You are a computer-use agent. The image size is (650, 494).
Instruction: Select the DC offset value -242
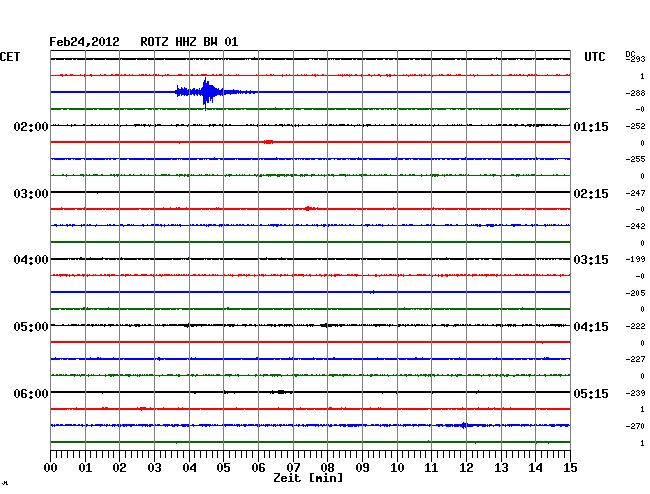pyautogui.click(x=635, y=226)
